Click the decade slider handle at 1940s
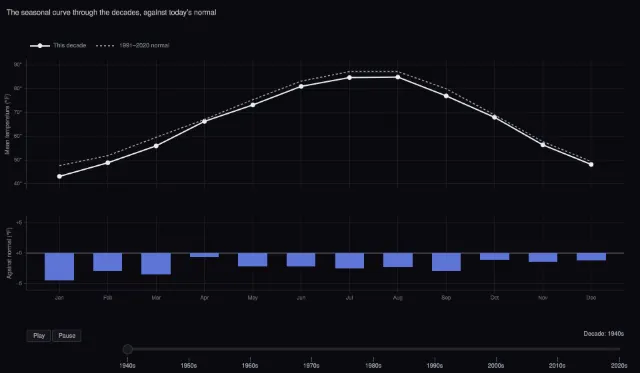The width and height of the screenshot is (640, 373). tap(128, 349)
